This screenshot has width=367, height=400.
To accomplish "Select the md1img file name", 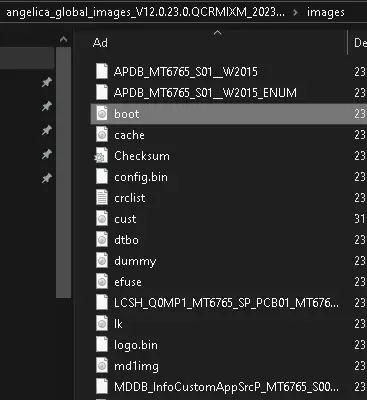I will pos(137,366).
